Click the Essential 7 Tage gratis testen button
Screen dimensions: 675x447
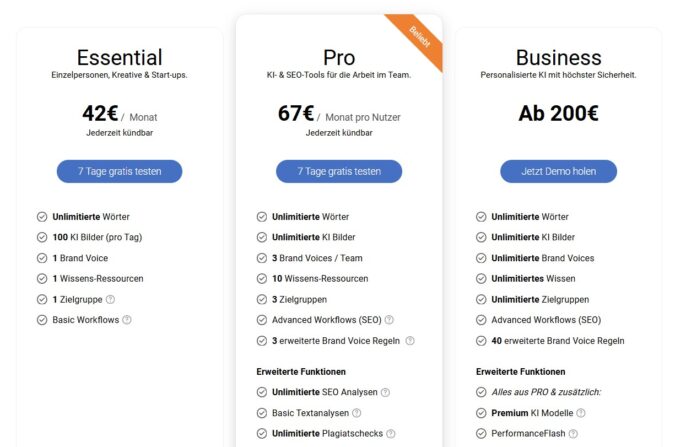[120, 171]
